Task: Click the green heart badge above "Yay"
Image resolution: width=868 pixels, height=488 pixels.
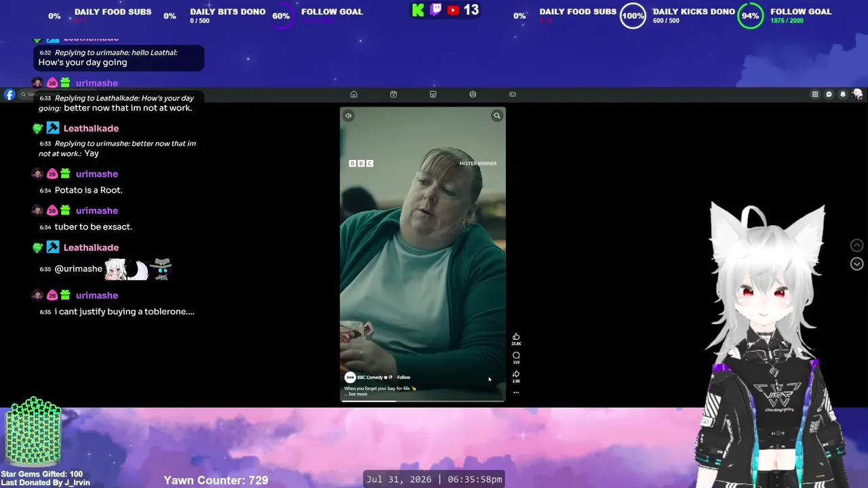Action: click(x=38, y=128)
